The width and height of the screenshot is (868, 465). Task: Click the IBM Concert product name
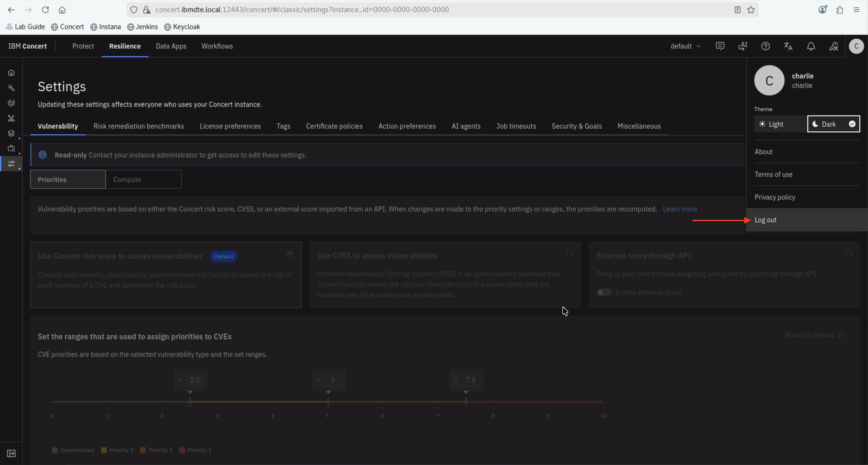[x=28, y=46]
